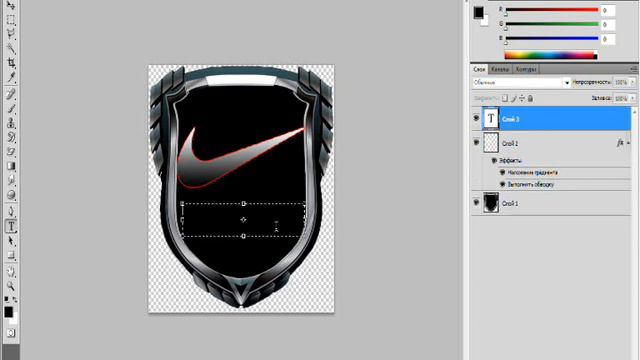This screenshot has height=360, width=640.
Task: Collapse the effects arrow on Слой 2
Action: 628,143
